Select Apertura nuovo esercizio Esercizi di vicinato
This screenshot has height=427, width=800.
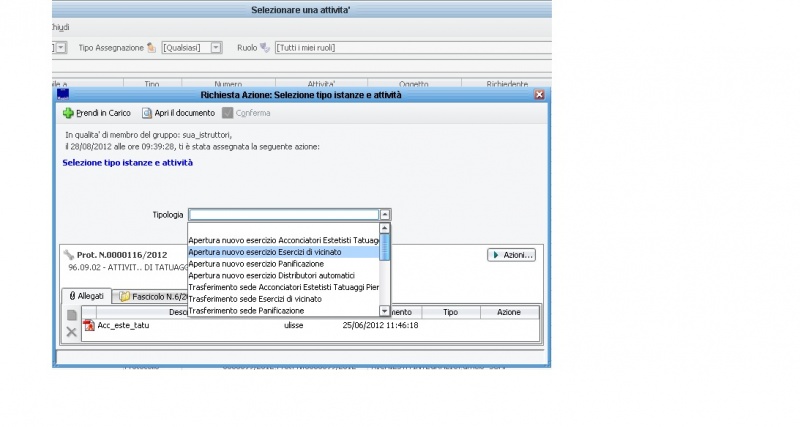click(284, 252)
